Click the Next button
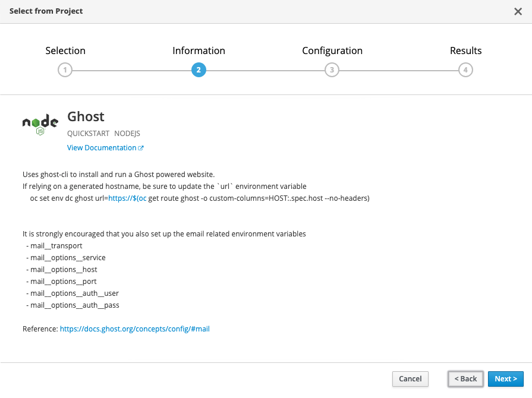Viewport: 532px width, 398px height. click(x=506, y=379)
